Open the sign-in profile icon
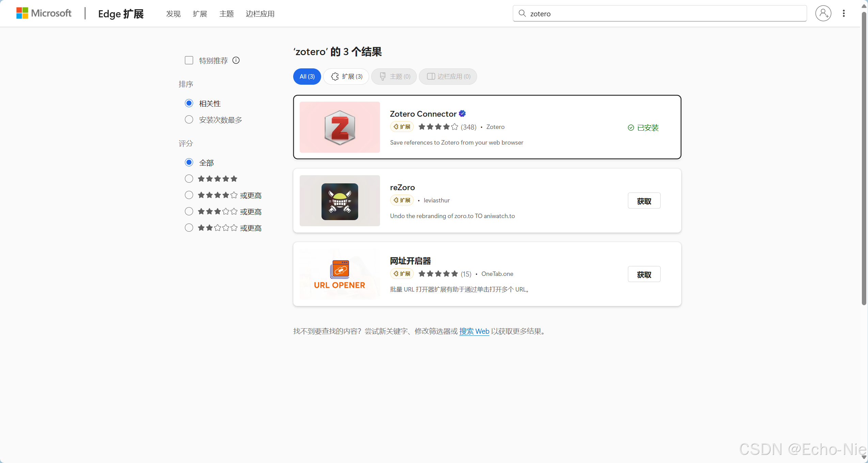The height and width of the screenshot is (463, 868). pos(823,13)
